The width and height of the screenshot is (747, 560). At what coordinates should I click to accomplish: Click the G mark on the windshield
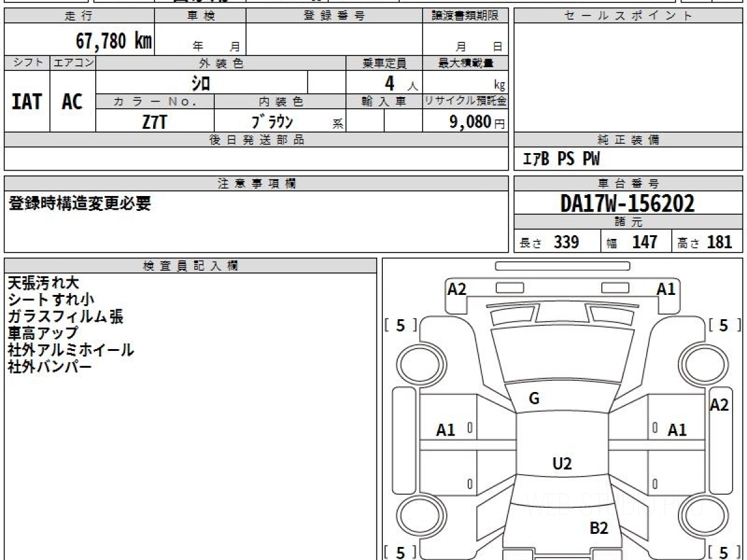point(533,399)
